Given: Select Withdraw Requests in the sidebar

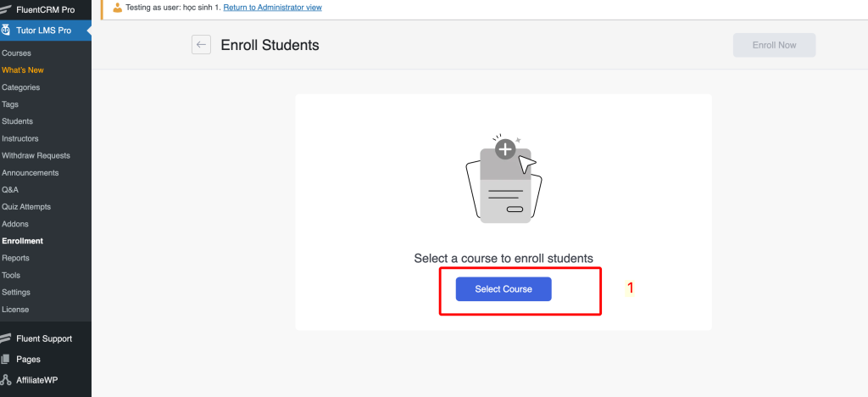Looking at the screenshot, I should click(36, 156).
